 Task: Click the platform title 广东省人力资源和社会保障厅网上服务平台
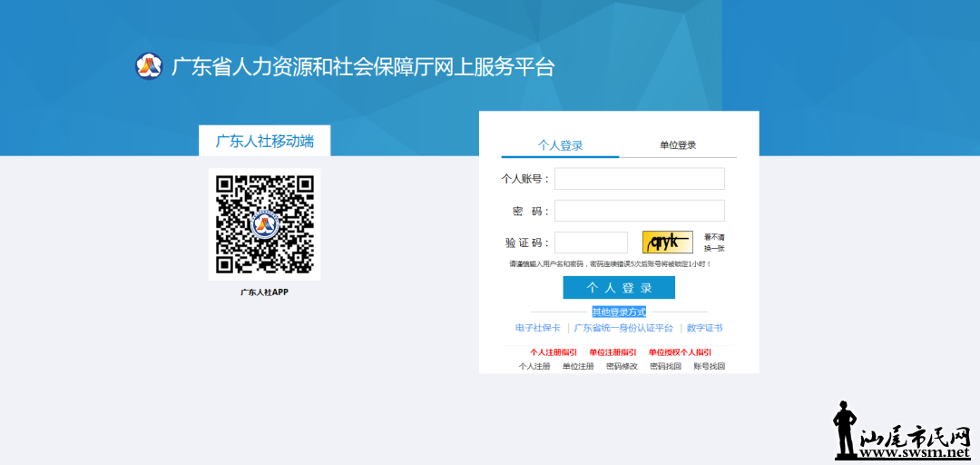point(363,67)
